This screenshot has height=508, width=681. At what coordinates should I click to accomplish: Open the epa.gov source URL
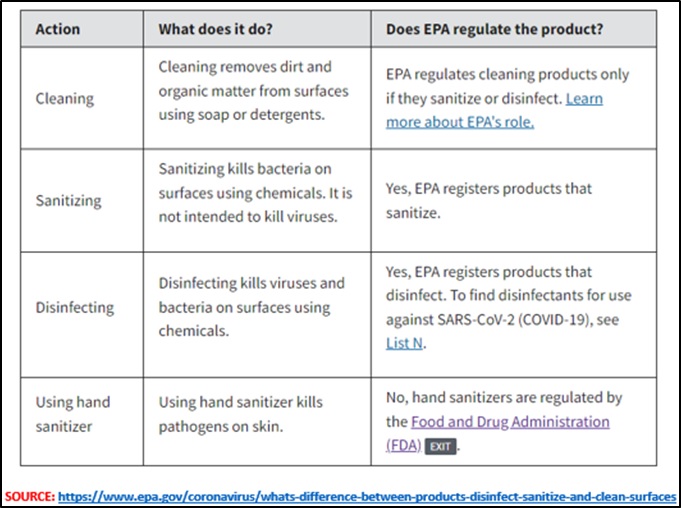tap(367, 497)
